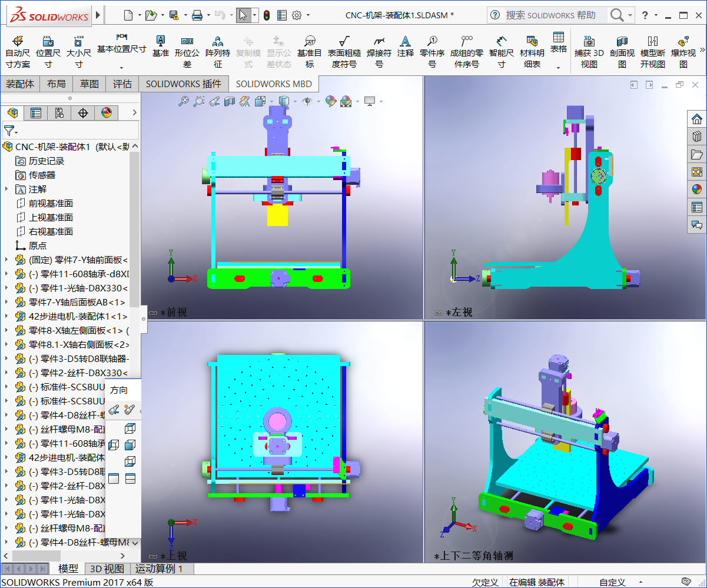707x588 pixels.
Task: Click Zoom to Fit in view toolbar
Action: (184, 101)
